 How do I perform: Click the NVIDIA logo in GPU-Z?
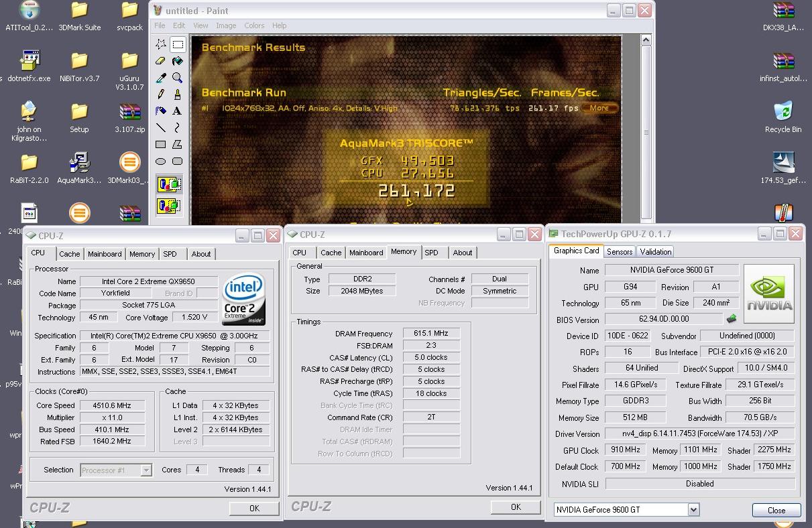tap(769, 294)
